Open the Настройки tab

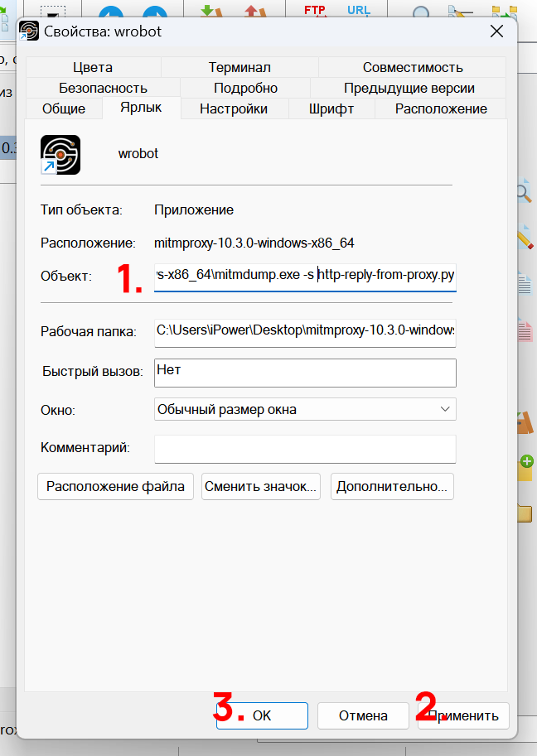click(x=234, y=109)
